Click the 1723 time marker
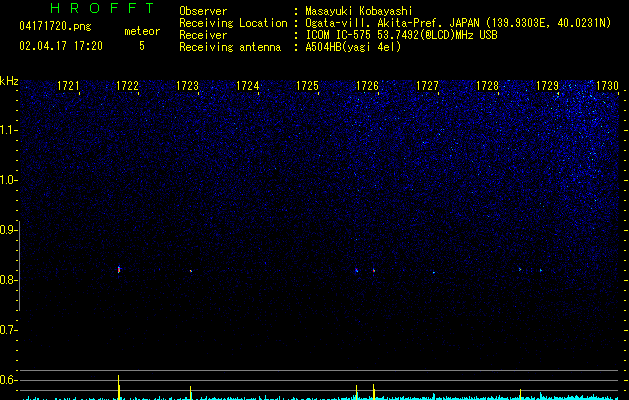Viewport: 629px width, 400px height. click(187, 86)
